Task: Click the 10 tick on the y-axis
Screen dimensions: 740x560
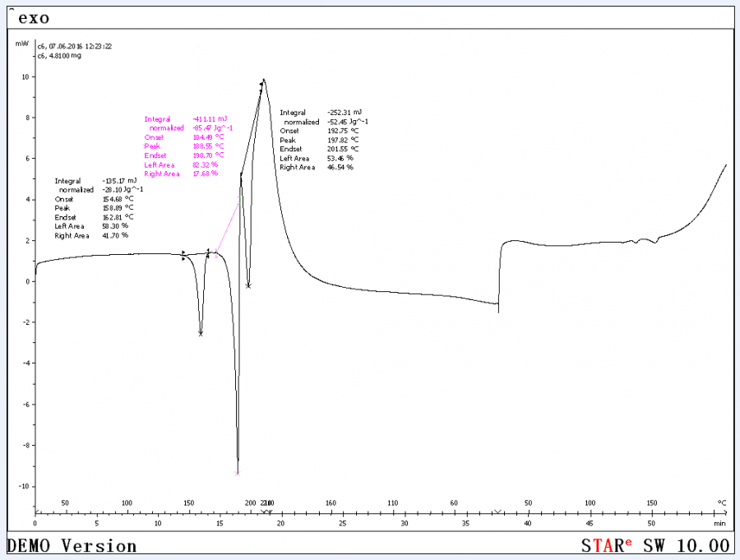Action: click(25, 76)
